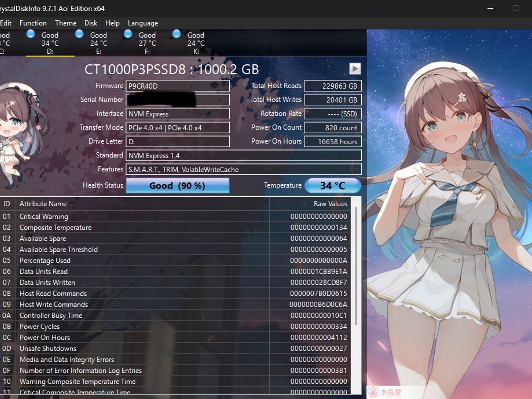This screenshot has width=532, height=399.
Task: Select the Available Spare attribute row
Action: (x=175, y=238)
